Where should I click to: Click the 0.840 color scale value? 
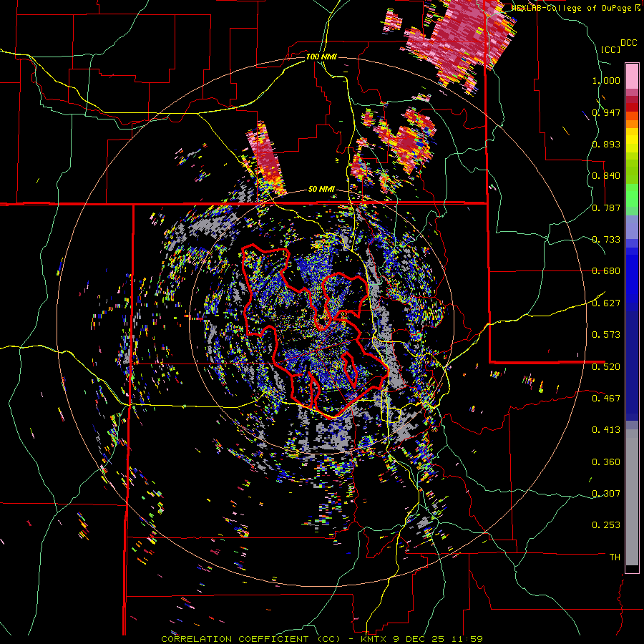point(606,176)
